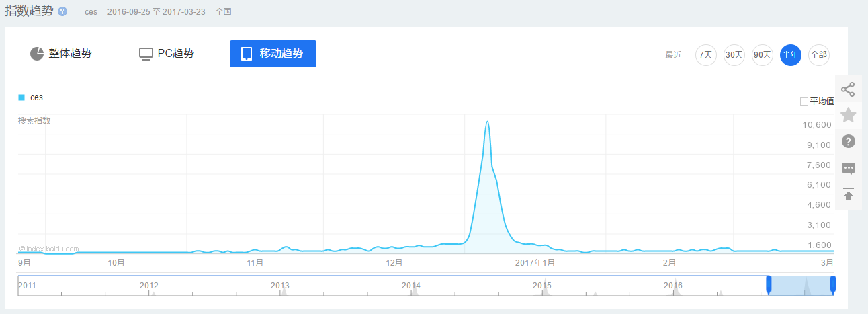Click 2013 on the timeline overview
The width and height of the screenshot is (868, 314).
coord(280,286)
